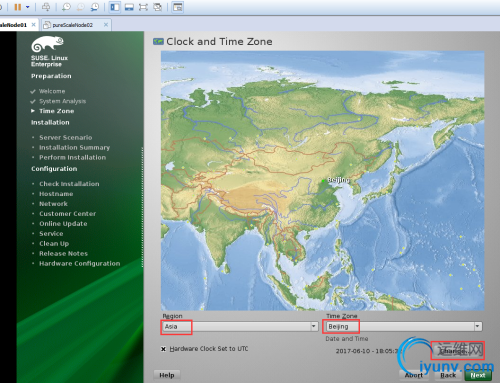
Task: Click 'Service' in the sidebar
Action: (x=51, y=234)
